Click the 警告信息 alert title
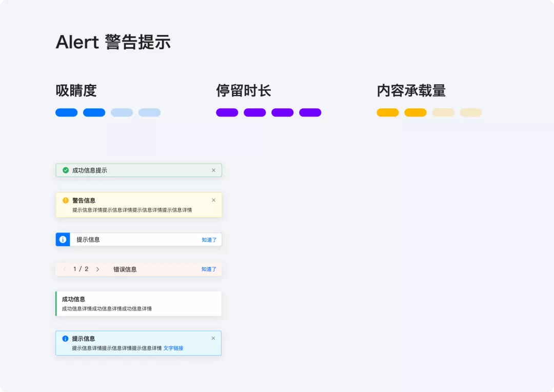The image size is (554, 392). [84, 201]
